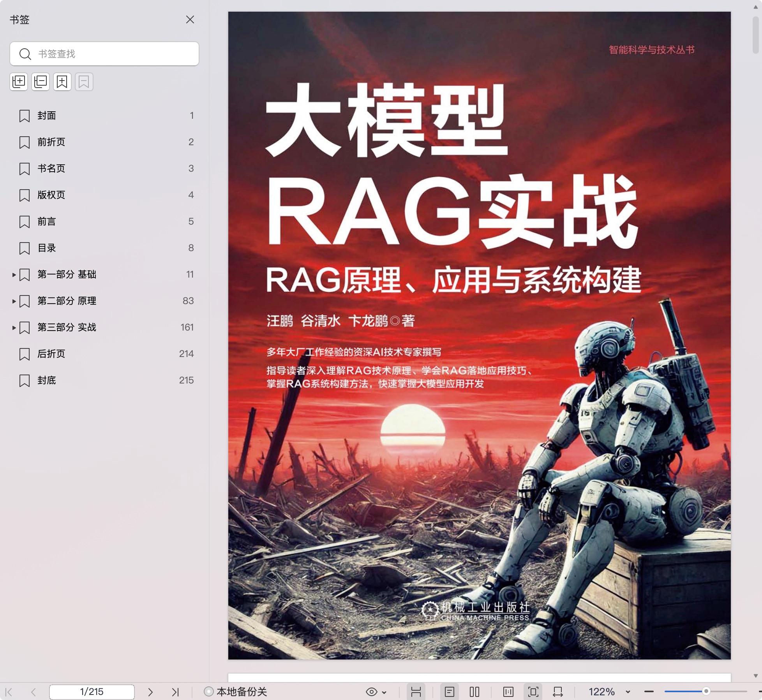Focus the 书签查找 search field

point(104,54)
